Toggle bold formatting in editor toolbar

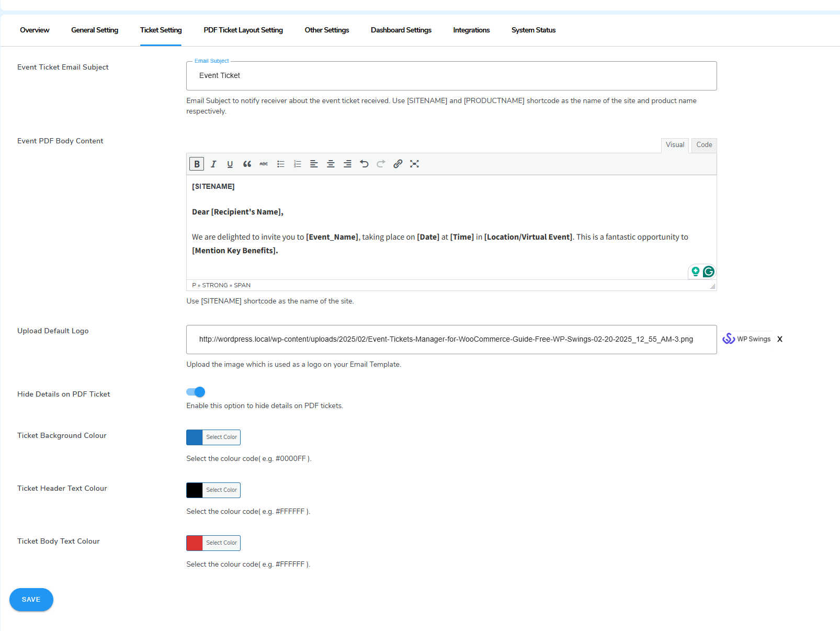click(x=197, y=164)
